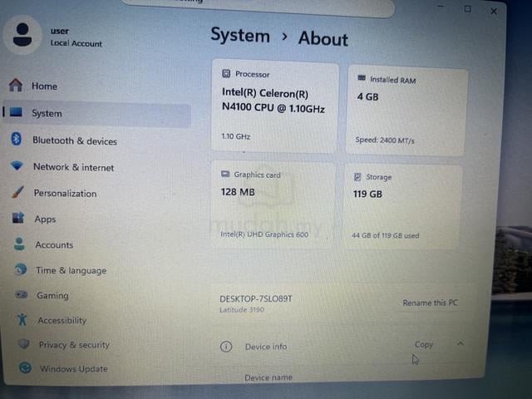Collapse the Device info section chevron
This screenshot has height=399, width=532.
(461, 343)
